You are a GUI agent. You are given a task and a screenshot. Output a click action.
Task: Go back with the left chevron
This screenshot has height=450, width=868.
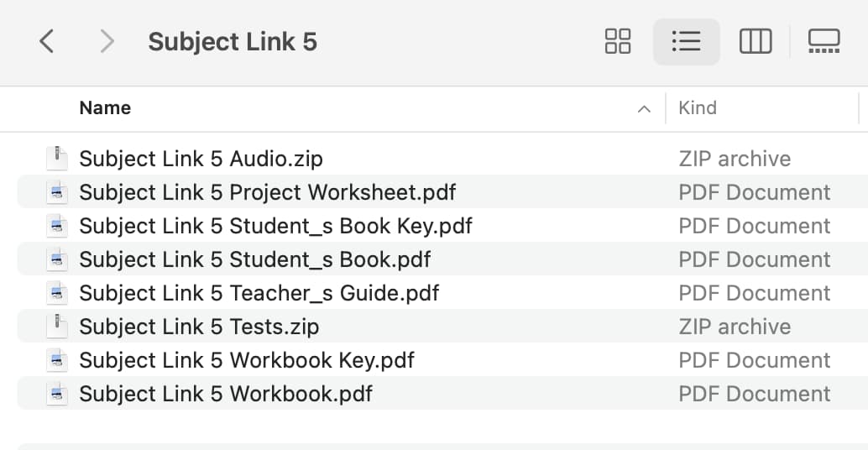pyautogui.click(x=47, y=41)
